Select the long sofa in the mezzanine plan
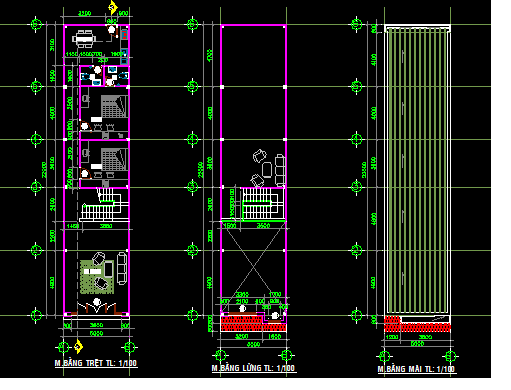Screen dimensions: 511x390 click(x=280, y=170)
